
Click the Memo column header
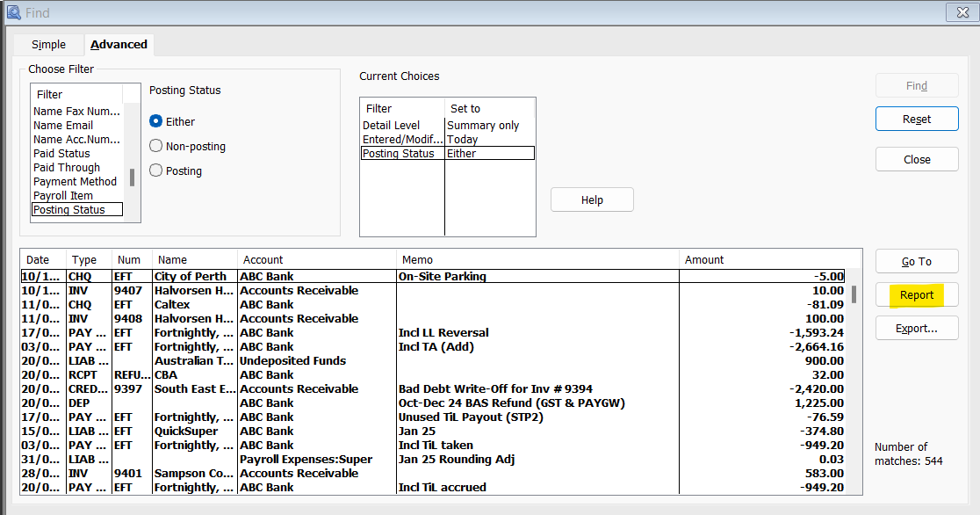537,259
